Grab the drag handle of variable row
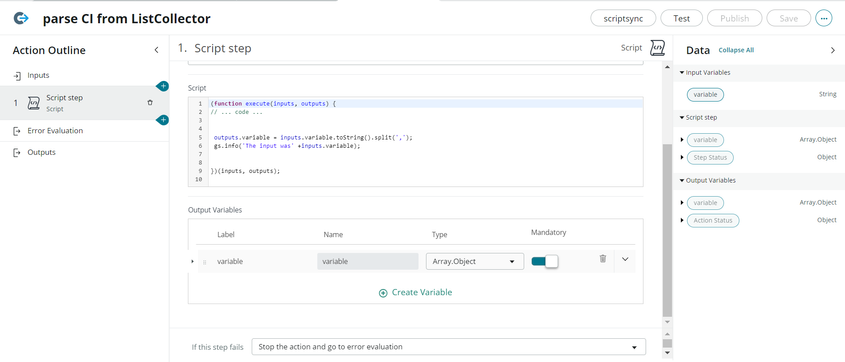The width and height of the screenshot is (845, 362). [x=204, y=262]
